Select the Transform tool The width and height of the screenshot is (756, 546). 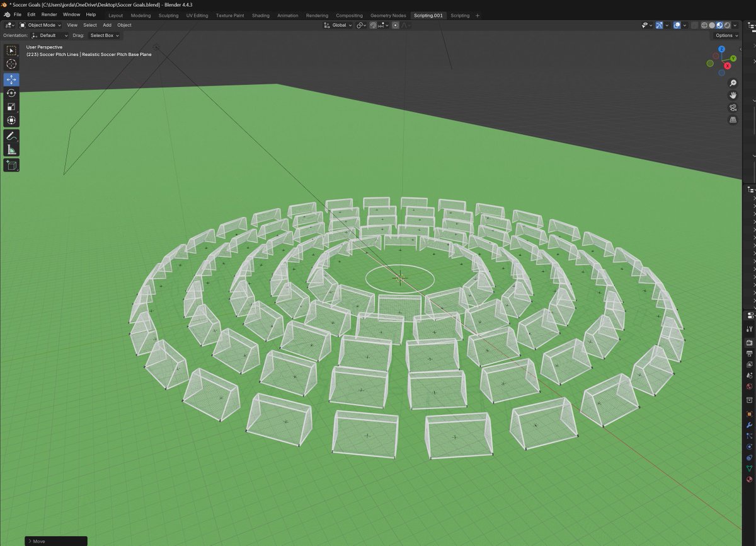(11, 120)
